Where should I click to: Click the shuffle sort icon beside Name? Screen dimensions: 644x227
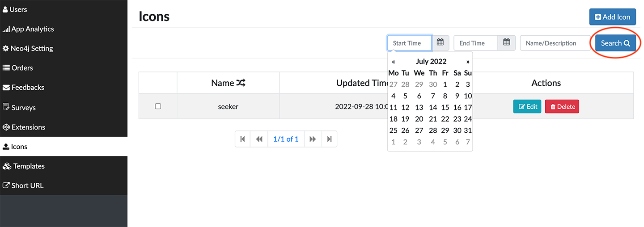(241, 83)
